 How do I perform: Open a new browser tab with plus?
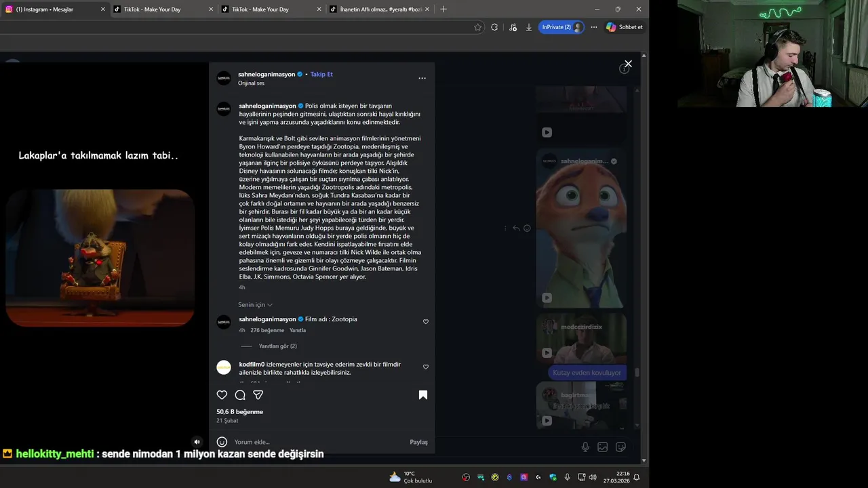[x=443, y=9]
